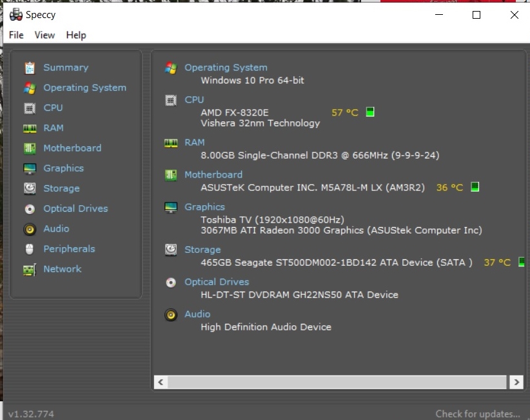Click the Speccy app icon in title bar

[x=16, y=15]
